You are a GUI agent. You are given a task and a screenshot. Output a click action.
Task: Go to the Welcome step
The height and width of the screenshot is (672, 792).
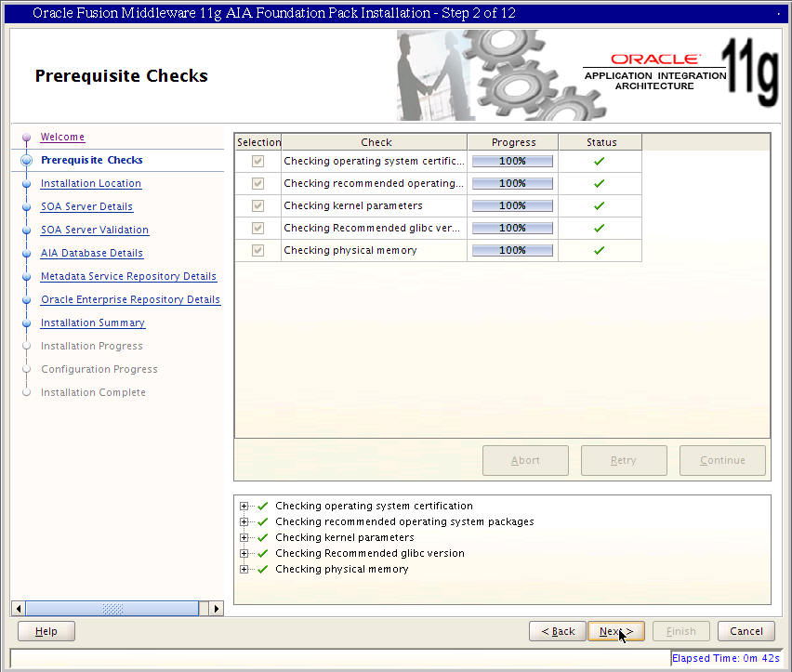tap(62, 137)
